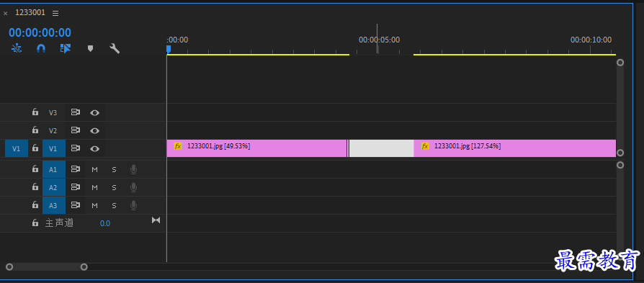
Task: Hide the V1 track output
Action: point(95,148)
